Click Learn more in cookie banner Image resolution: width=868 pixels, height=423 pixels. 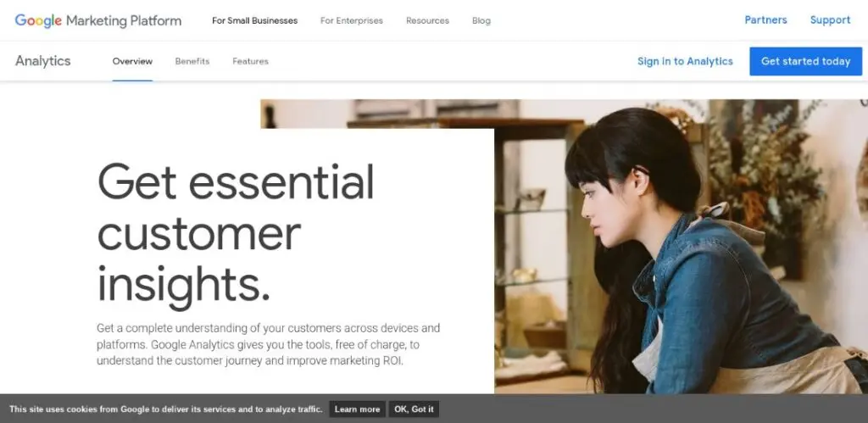[x=357, y=409]
